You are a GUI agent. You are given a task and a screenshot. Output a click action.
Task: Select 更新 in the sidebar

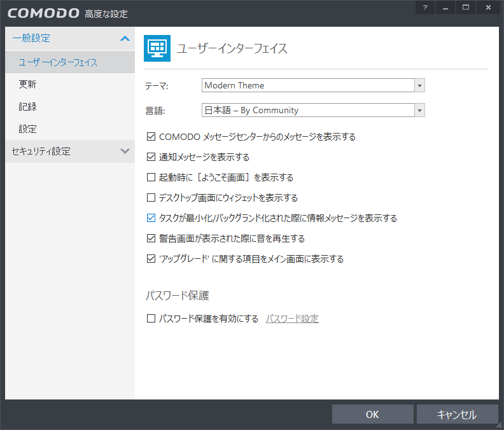pyautogui.click(x=70, y=84)
